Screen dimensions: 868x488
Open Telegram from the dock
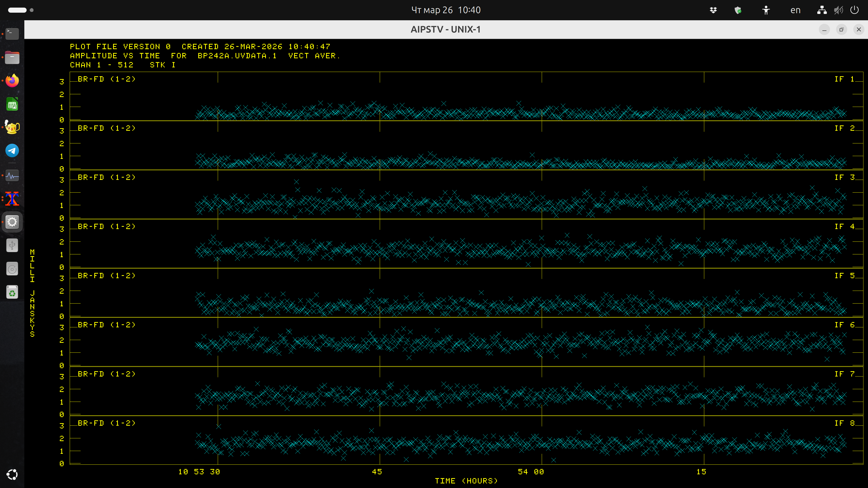(12, 151)
